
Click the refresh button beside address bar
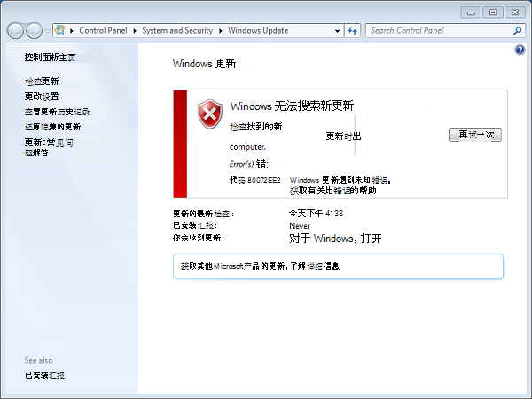pyautogui.click(x=353, y=31)
